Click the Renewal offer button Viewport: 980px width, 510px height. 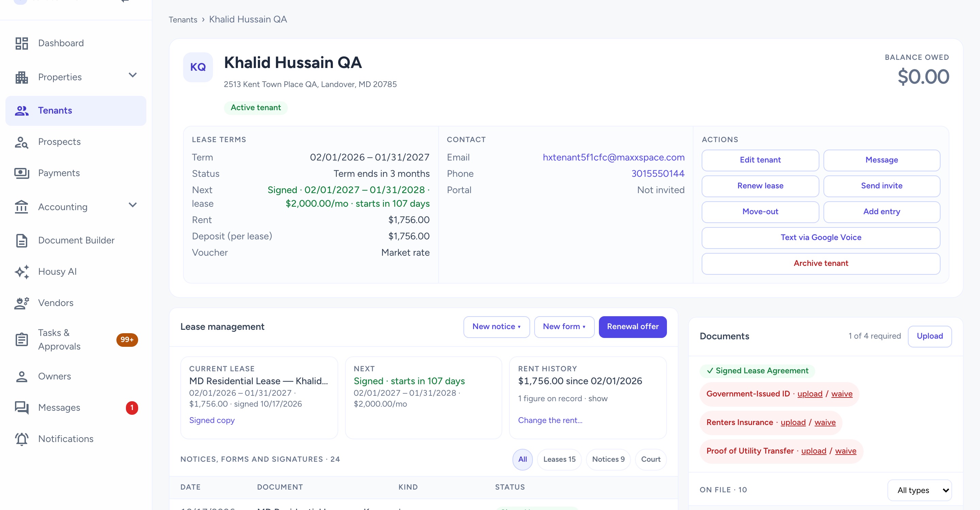tap(633, 327)
